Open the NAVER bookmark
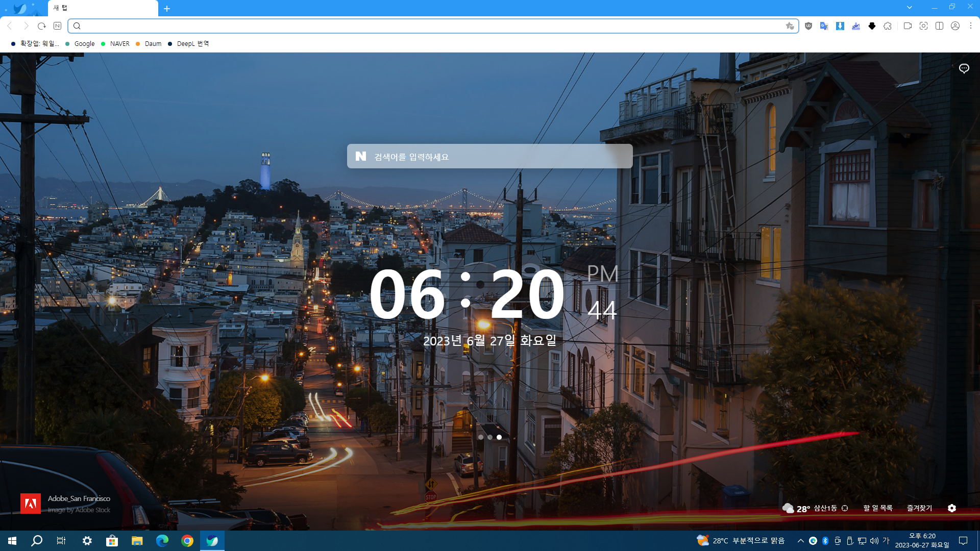Viewport: 980px width, 551px height. coord(119,44)
